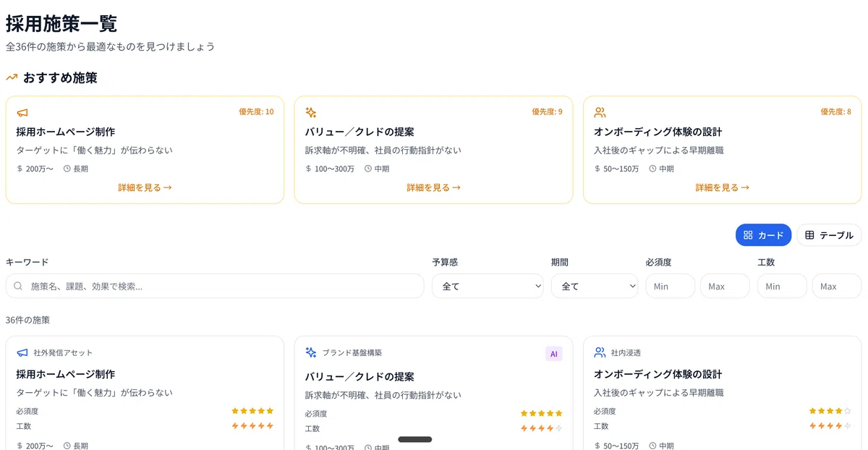
Task: Open the 予算感 dropdown
Action: (x=488, y=286)
